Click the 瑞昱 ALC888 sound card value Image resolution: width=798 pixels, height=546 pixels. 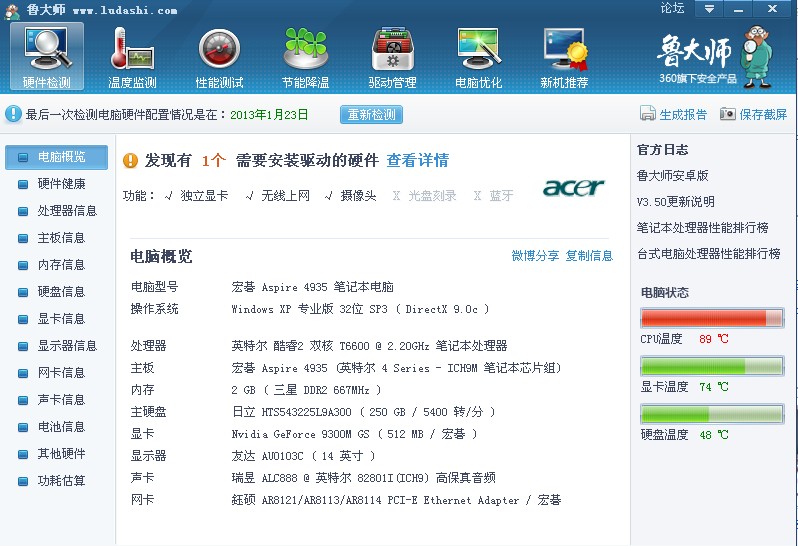coord(363,478)
